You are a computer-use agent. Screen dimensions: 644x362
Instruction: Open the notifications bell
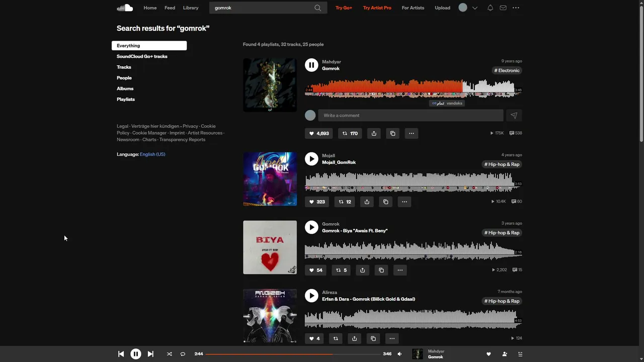coord(490,8)
